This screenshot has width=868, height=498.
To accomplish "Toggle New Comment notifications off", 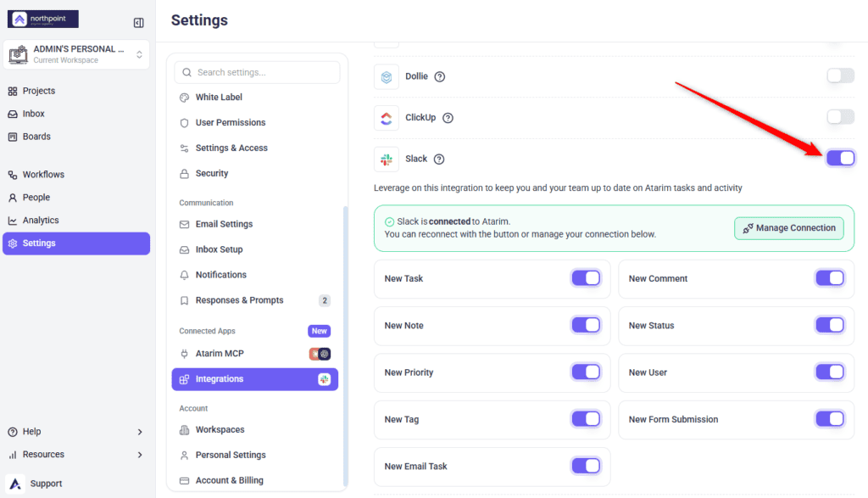I will [x=830, y=278].
